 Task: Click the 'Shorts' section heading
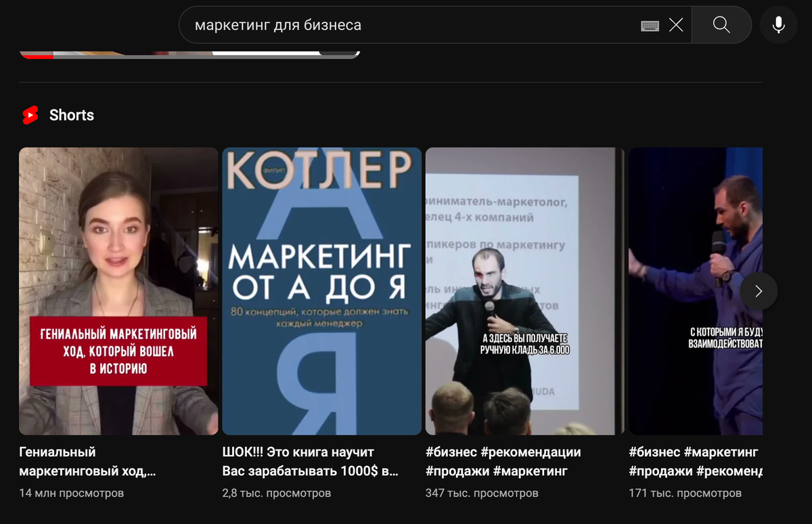coord(72,115)
